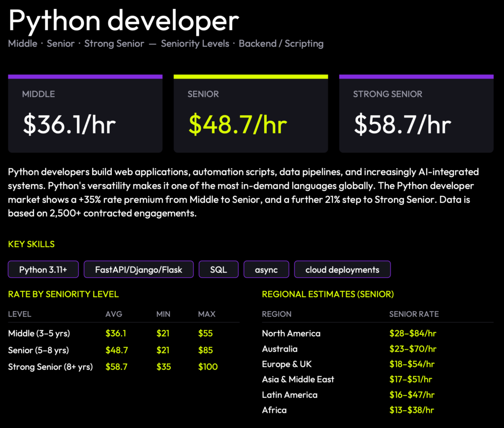Screen dimensions: 504x428
Task: Click the Python 3.11+ skill tag
Action: (x=43, y=269)
